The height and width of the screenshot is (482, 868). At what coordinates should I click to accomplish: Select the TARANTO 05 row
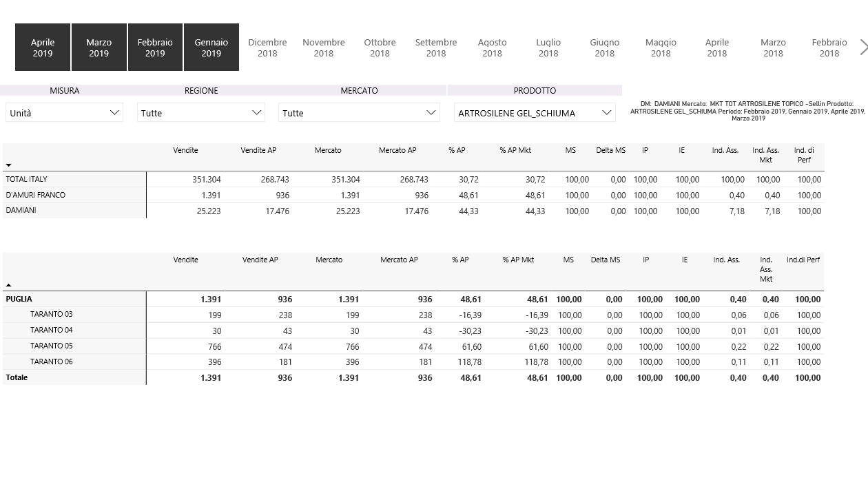click(52, 346)
